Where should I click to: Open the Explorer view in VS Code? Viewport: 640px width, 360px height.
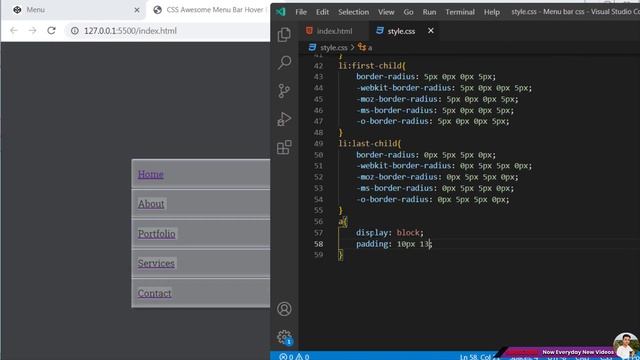(284, 35)
